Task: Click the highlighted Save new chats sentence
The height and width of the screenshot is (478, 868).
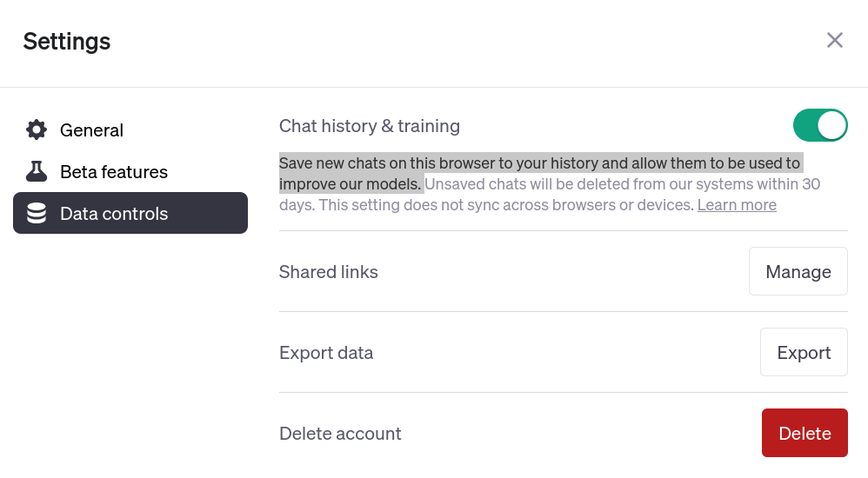Action: click(x=539, y=163)
